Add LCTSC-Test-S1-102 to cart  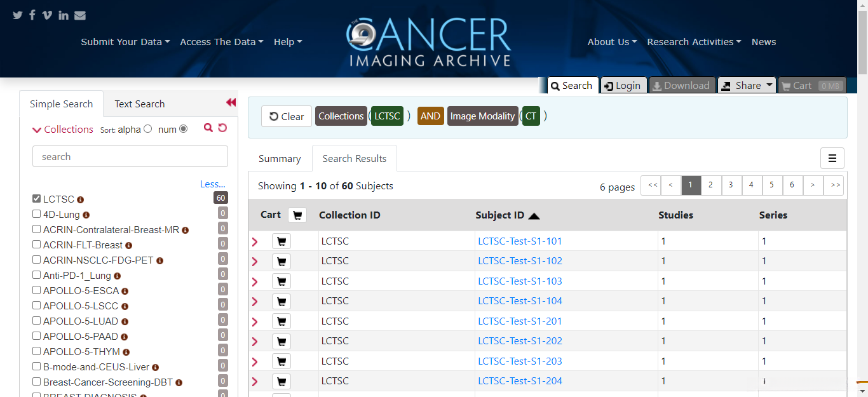point(281,261)
